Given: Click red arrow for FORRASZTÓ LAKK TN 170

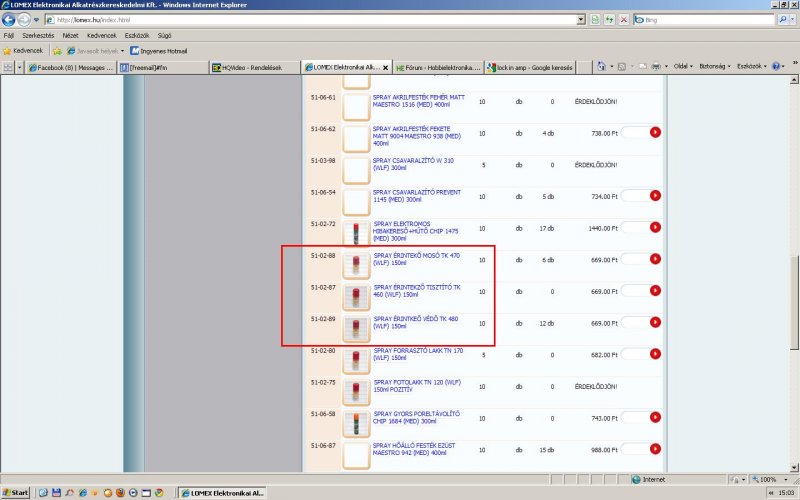Looking at the screenshot, I should [655, 354].
